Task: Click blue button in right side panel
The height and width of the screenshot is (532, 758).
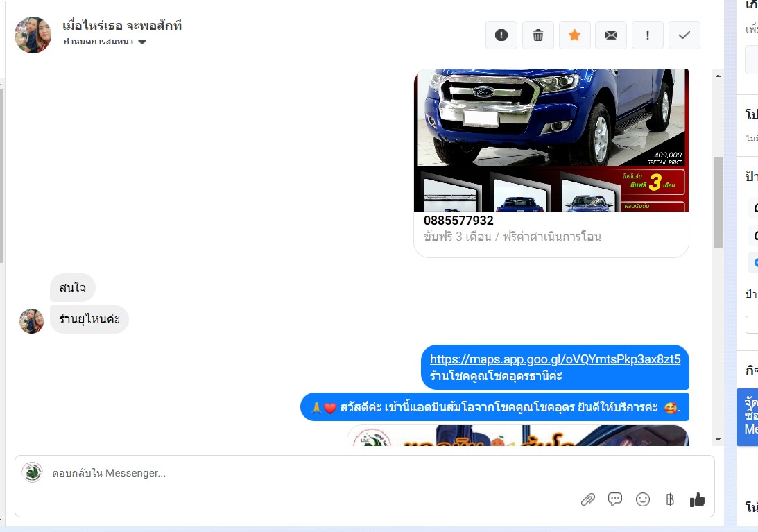Action: [748, 417]
